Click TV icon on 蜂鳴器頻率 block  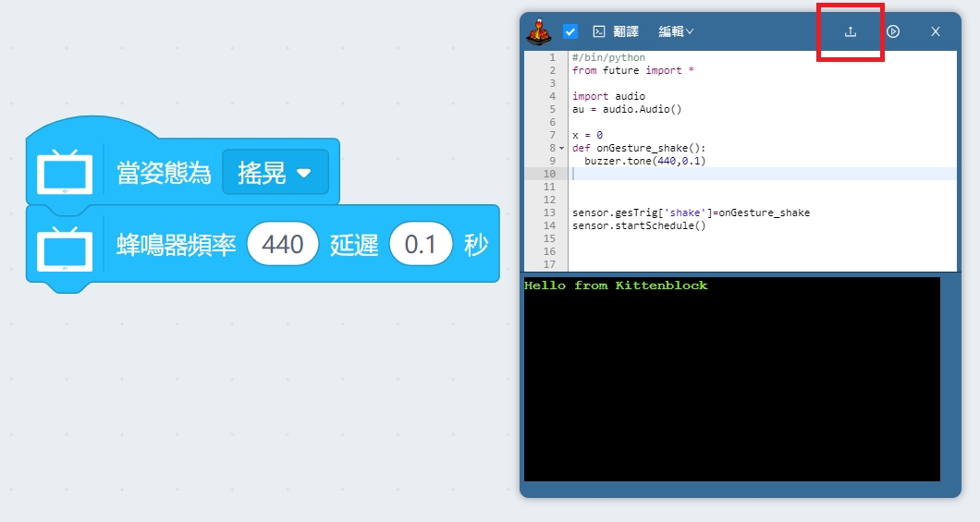(x=64, y=246)
